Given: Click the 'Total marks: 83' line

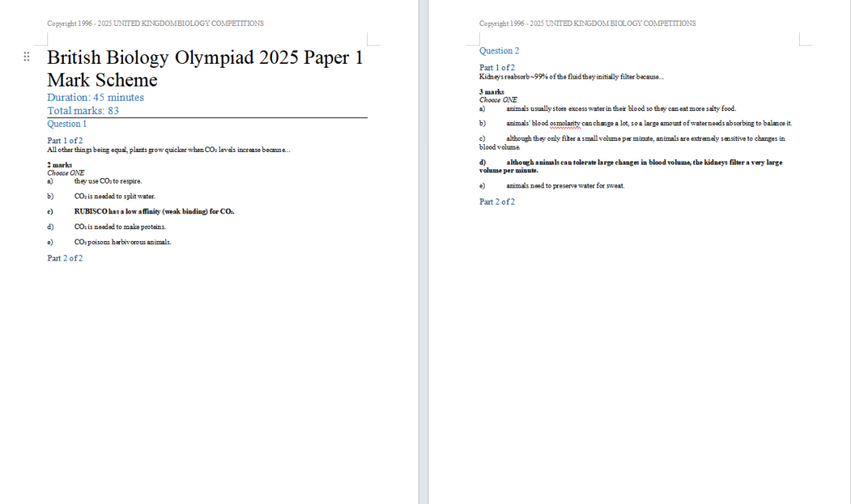Looking at the screenshot, I should tap(83, 111).
